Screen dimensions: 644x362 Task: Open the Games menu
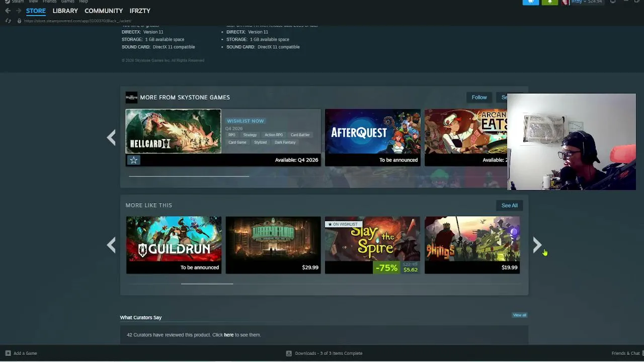tap(67, 2)
